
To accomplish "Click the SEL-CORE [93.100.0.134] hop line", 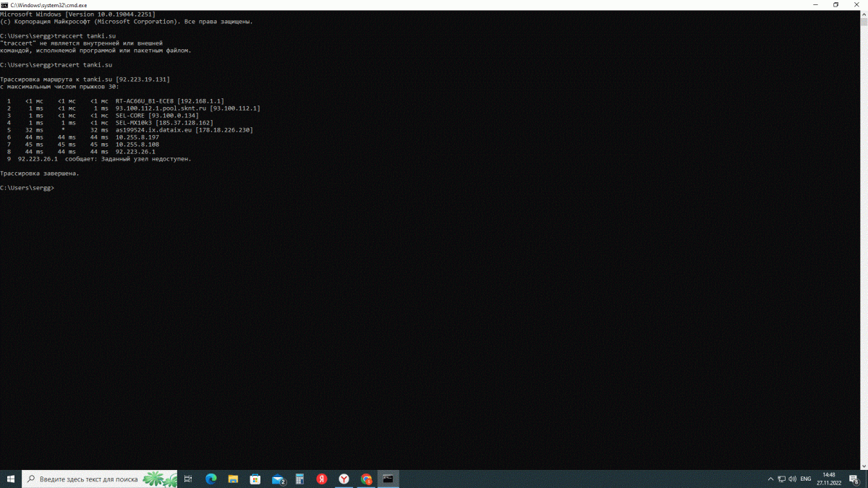I will [103, 116].
